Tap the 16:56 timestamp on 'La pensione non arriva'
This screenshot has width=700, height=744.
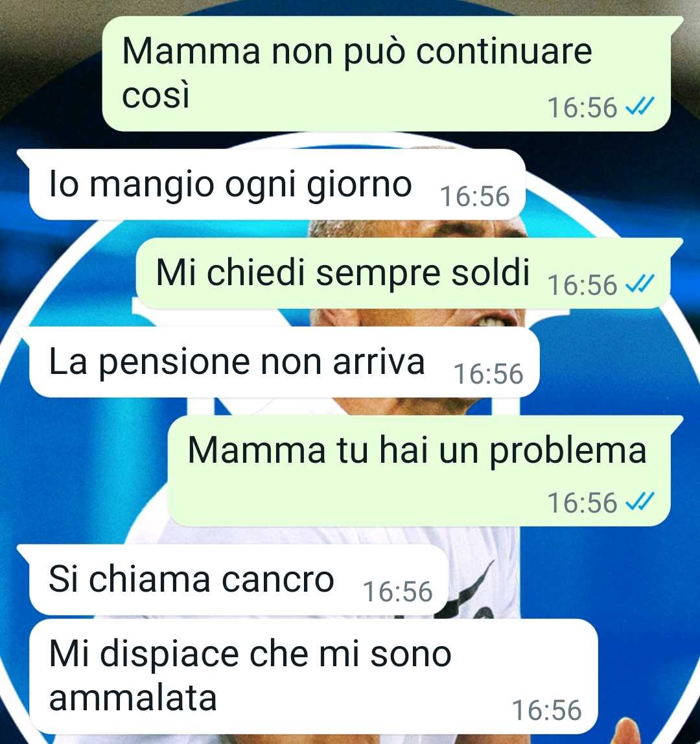click(x=488, y=374)
